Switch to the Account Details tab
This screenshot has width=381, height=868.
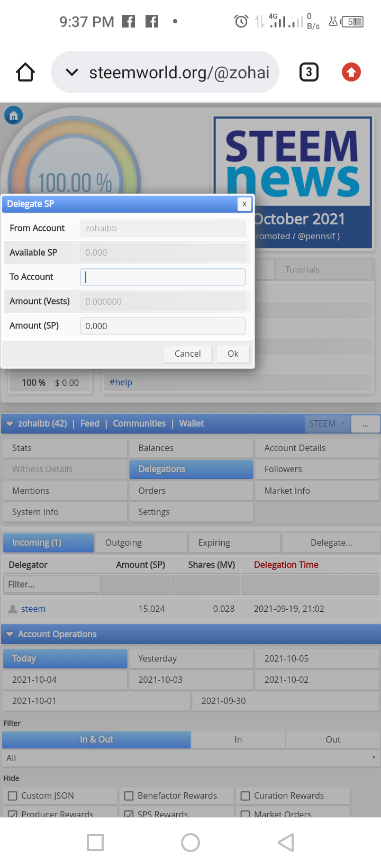[317, 448]
